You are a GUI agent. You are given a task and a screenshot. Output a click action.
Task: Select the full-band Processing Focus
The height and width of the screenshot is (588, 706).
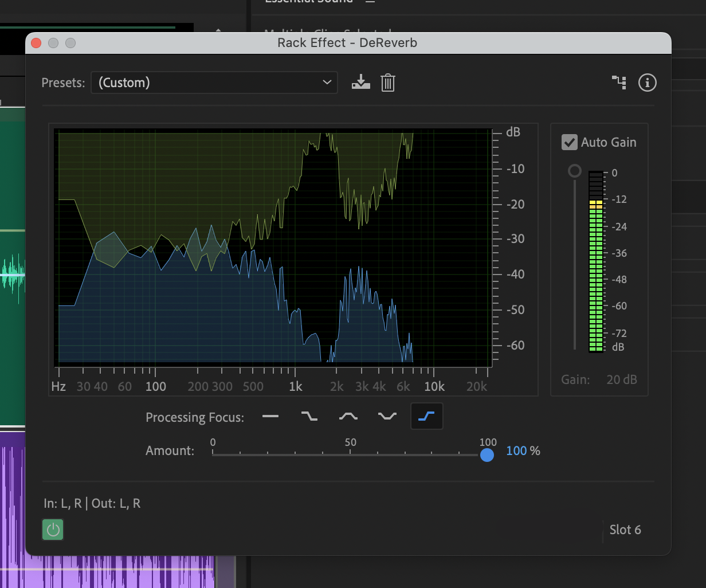click(270, 416)
